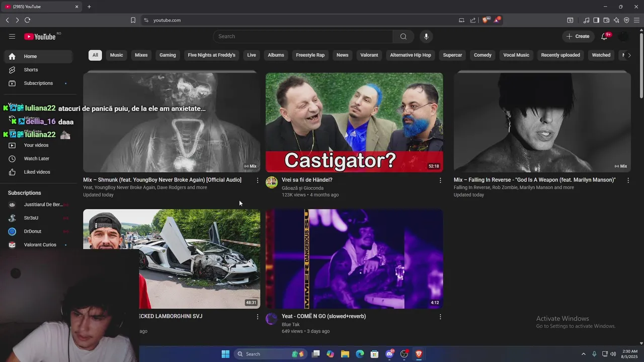Select Recently uploaded chip
This screenshot has width=644, height=362.
pyautogui.click(x=560, y=55)
